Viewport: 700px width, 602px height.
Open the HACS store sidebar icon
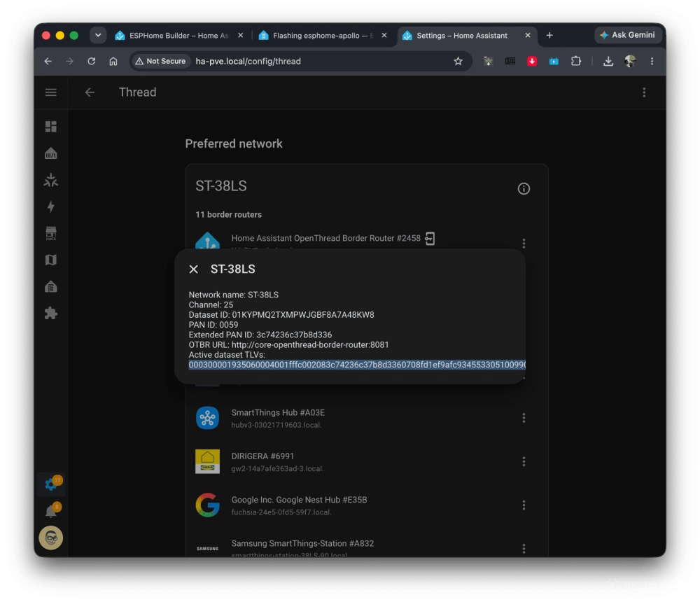pyautogui.click(x=51, y=233)
